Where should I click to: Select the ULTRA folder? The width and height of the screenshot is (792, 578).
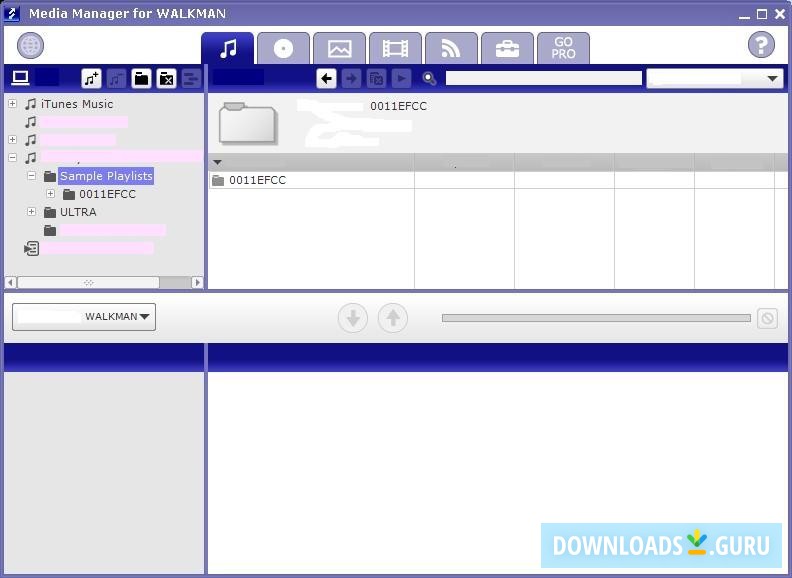click(x=78, y=212)
